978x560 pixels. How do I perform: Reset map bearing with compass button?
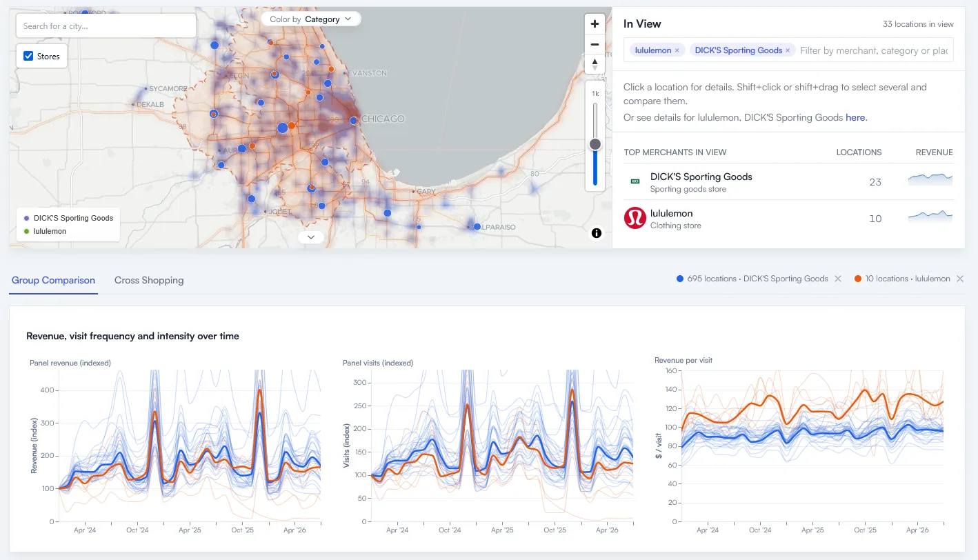(x=595, y=64)
